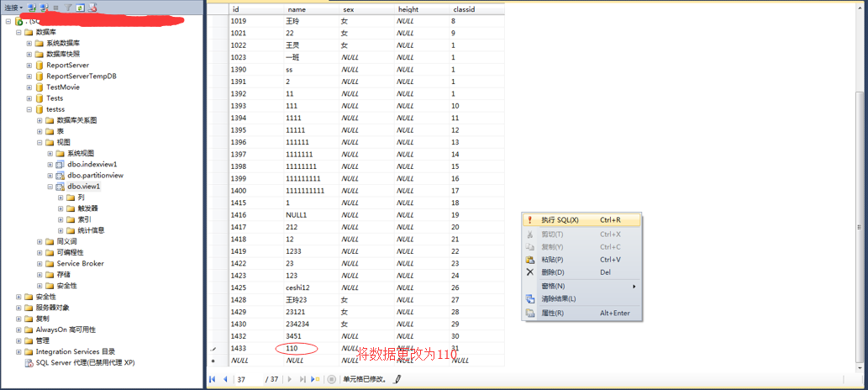Expand the Service Broker folder
The image size is (868, 390).
[x=39, y=264]
